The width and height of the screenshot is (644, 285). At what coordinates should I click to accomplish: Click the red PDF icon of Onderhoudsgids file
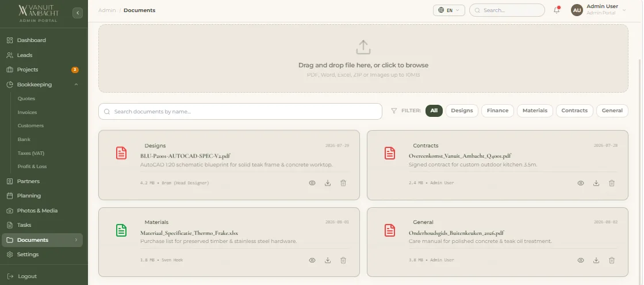[390, 230]
